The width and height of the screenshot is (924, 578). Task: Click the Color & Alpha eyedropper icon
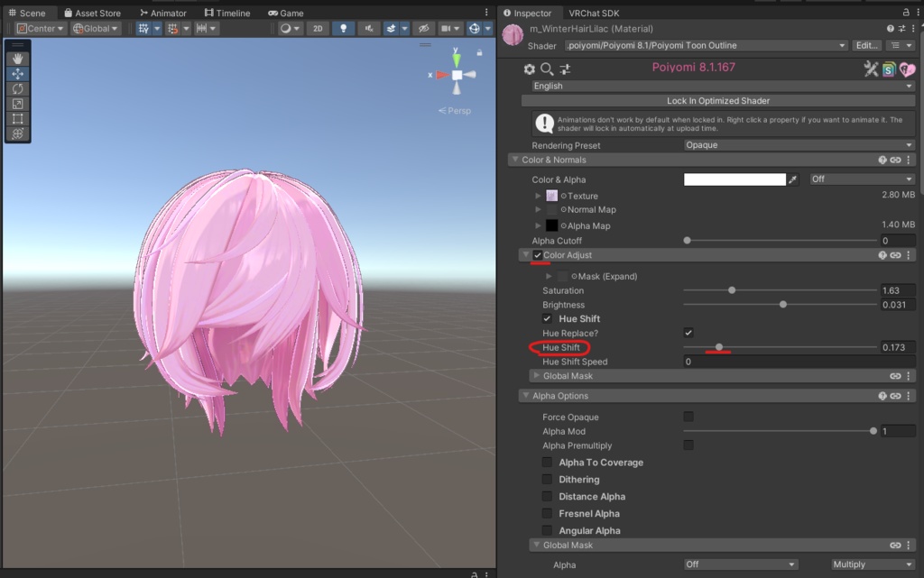point(792,179)
